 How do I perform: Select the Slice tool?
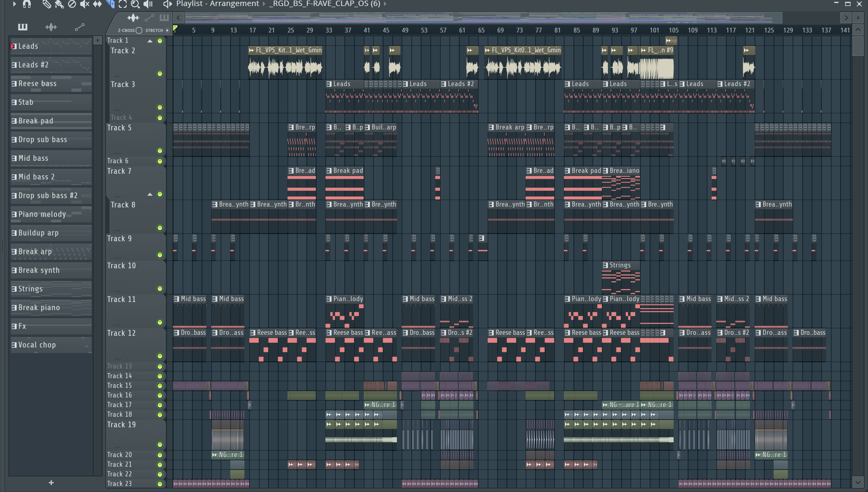(x=110, y=4)
